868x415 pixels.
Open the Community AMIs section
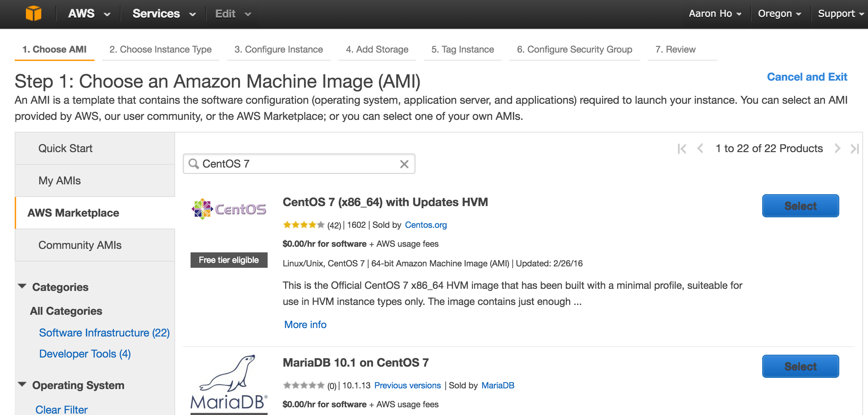pyautogui.click(x=95, y=245)
